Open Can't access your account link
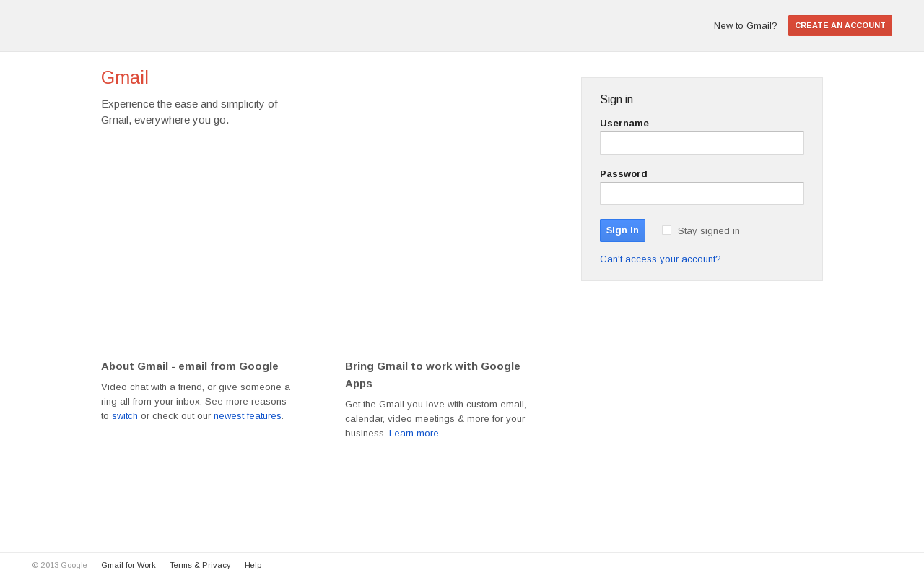 pyautogui.click(x=660, y=259)
